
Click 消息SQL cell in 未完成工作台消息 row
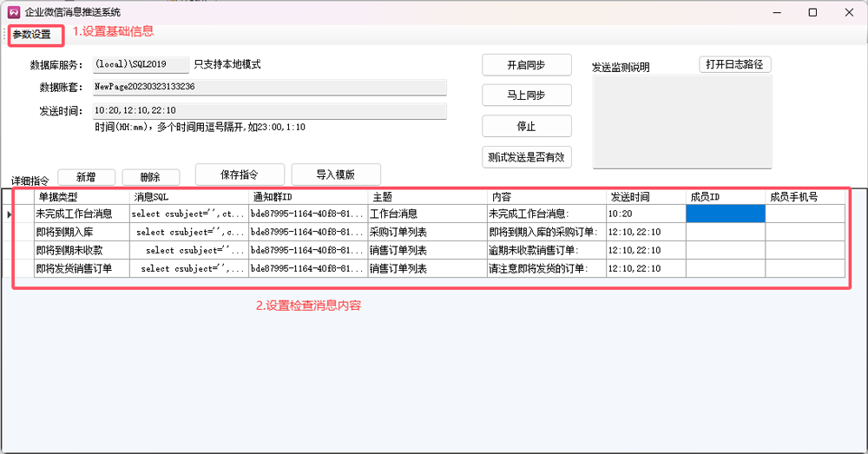[188, 214]
